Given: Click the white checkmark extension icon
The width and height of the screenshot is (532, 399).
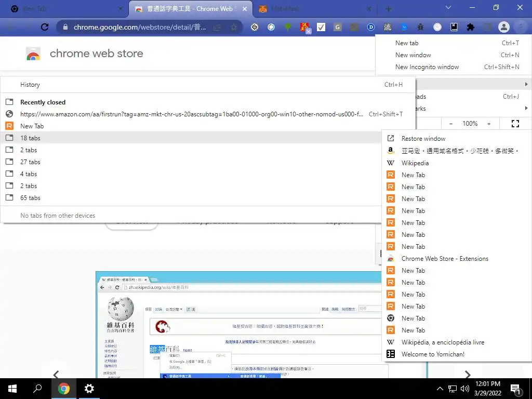Looking at the screenshot, I should pyautogui.click(x=321, y=27).
